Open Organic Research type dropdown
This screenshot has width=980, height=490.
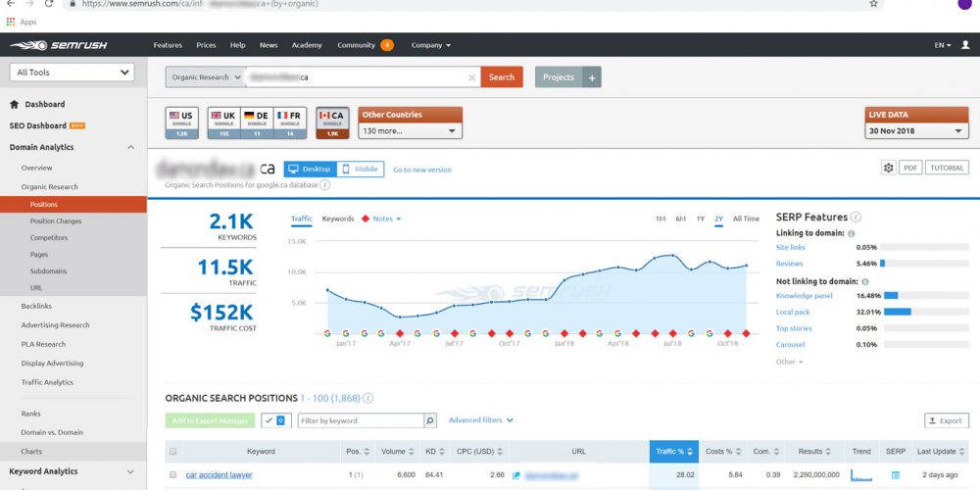click(206, 77)
